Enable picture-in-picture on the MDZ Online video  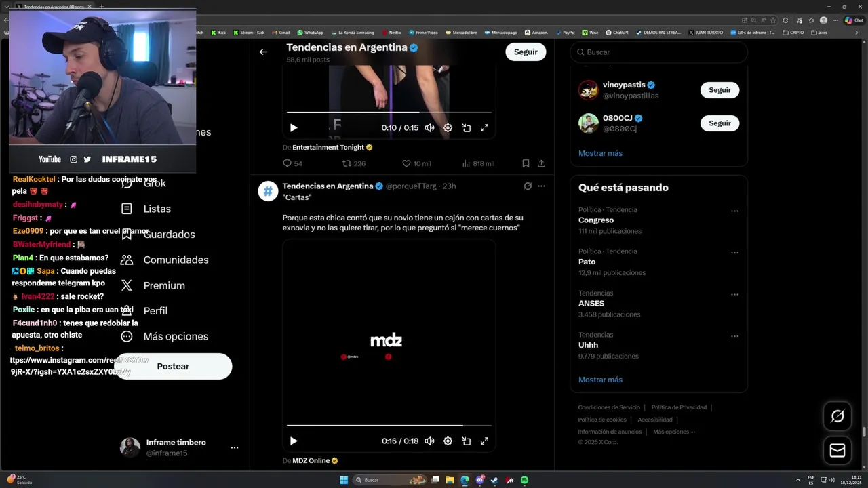pos(467,441)
